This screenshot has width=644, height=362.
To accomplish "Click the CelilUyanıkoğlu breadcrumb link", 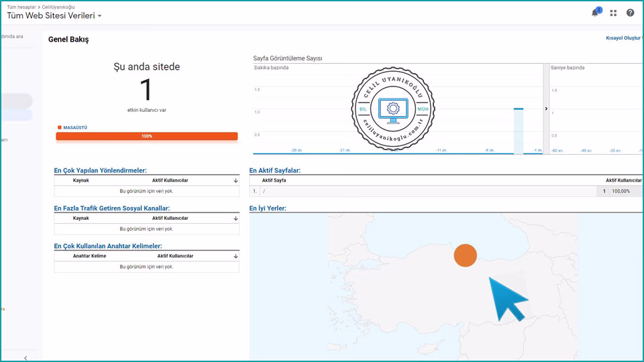I will (x=58, y=7).
